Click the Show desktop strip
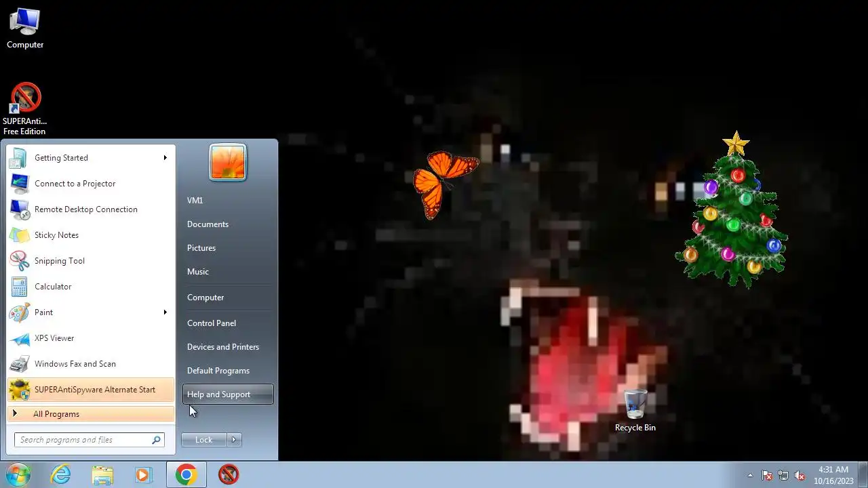This screenshot has width=868, height=488. (863, 474)
